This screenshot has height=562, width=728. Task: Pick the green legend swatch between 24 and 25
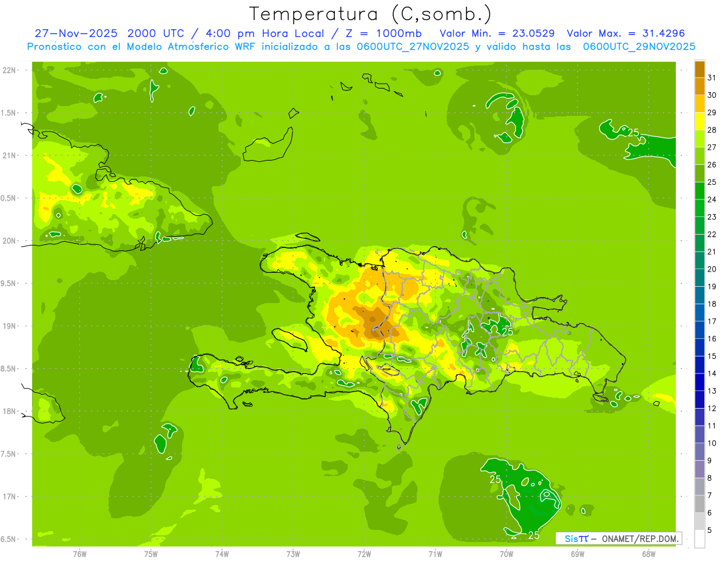pos(699,190)
